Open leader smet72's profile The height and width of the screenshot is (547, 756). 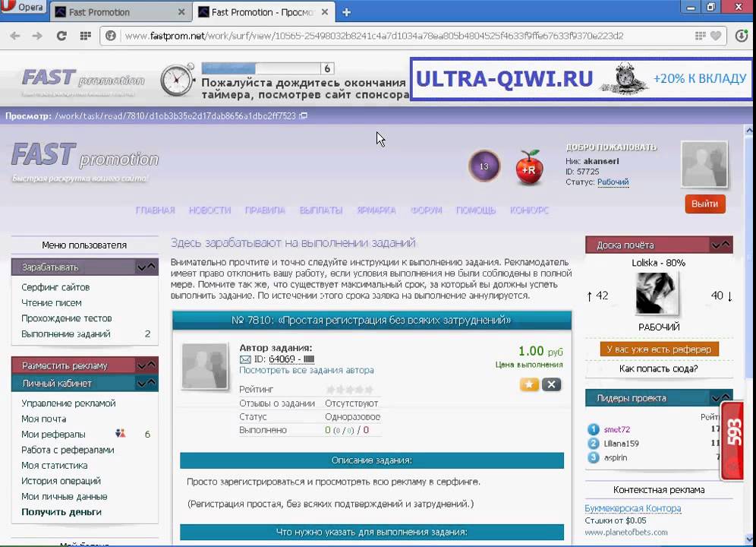point(617,429)
